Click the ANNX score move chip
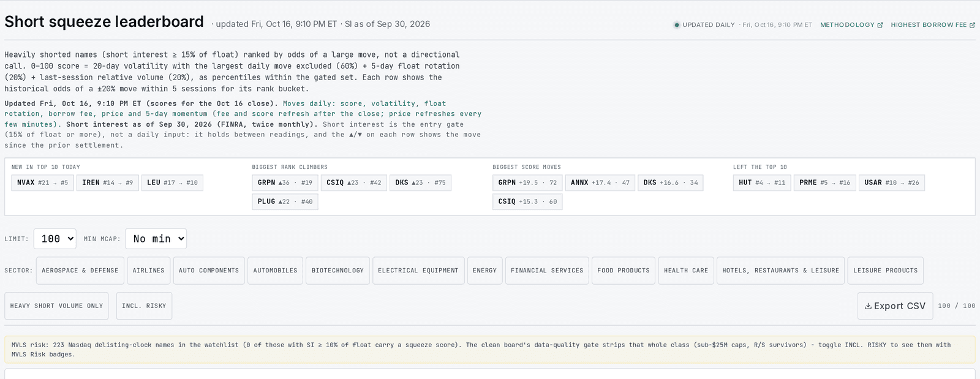Viewport: 980px width, 379px height. 600,183
